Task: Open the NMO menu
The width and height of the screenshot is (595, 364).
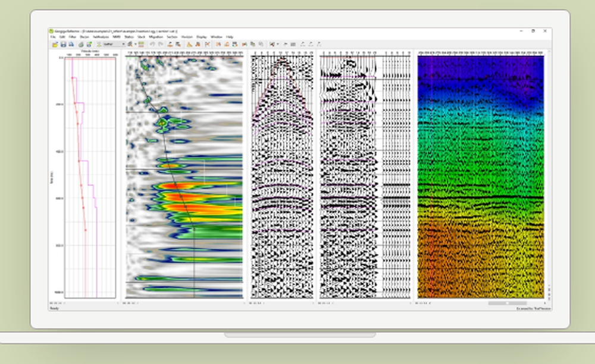Action: tap(117, 37)
